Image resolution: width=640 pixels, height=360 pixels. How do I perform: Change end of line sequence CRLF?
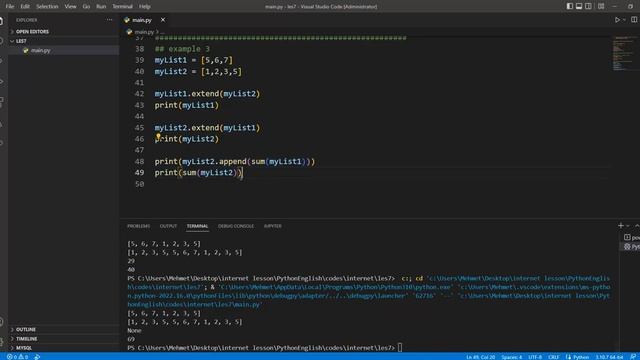pyautogui.click(x=553, y=357)
